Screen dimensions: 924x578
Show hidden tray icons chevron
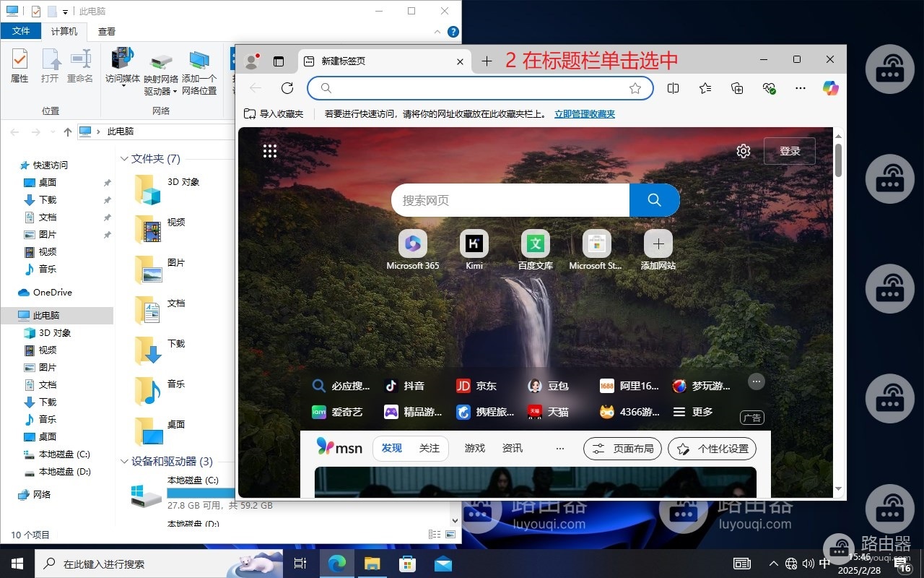(773, 564)
